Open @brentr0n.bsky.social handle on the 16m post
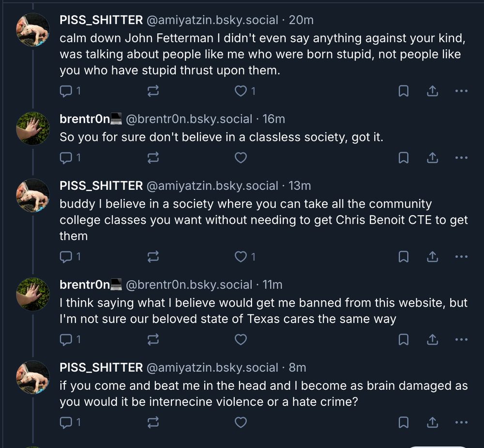Screen dimensions: 484x448 pos(189,119)
